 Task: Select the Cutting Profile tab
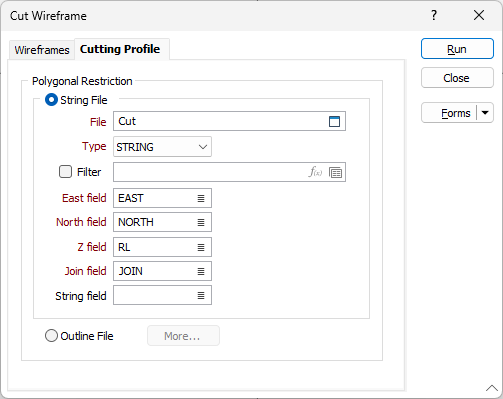coord(120,49)
